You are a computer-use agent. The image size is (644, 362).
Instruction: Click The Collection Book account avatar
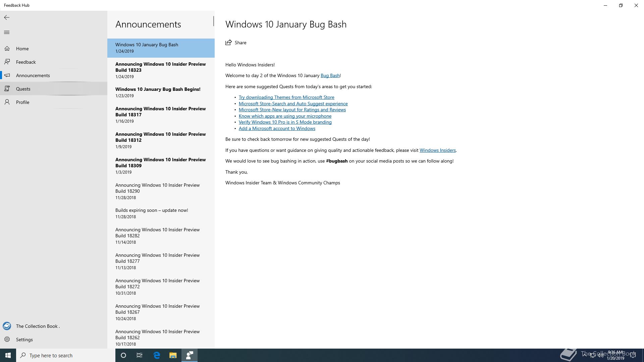click(x=7, y=326)
